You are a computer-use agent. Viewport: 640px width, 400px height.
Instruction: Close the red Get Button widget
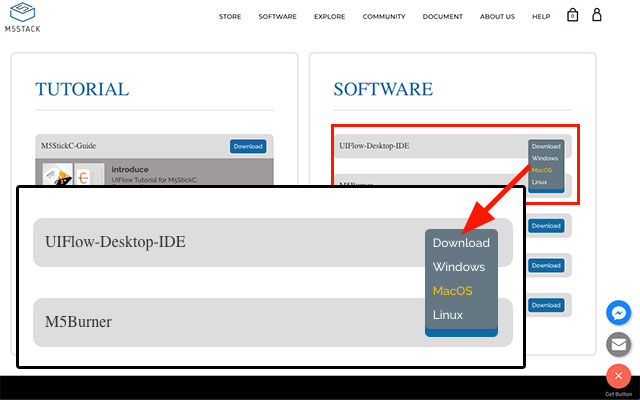[619, 376]
